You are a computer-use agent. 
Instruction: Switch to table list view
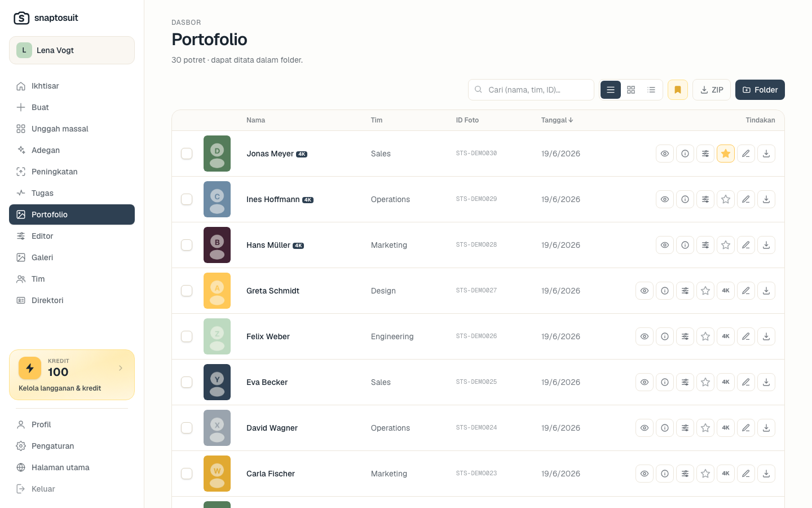611,90
